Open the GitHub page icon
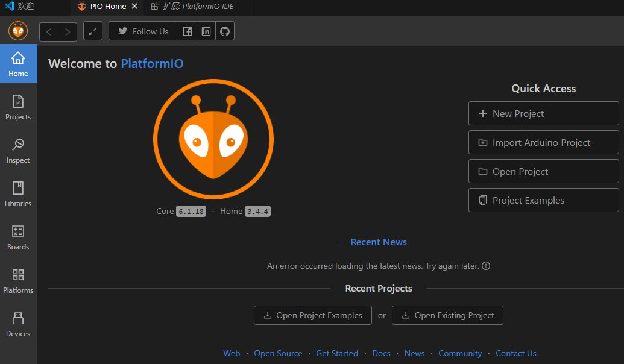The height and width of the screenshot is (364, 624). tap(225, 31)
